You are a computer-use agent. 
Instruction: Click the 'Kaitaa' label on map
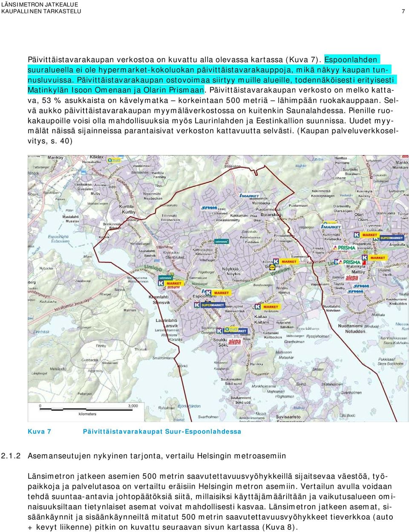261,317
